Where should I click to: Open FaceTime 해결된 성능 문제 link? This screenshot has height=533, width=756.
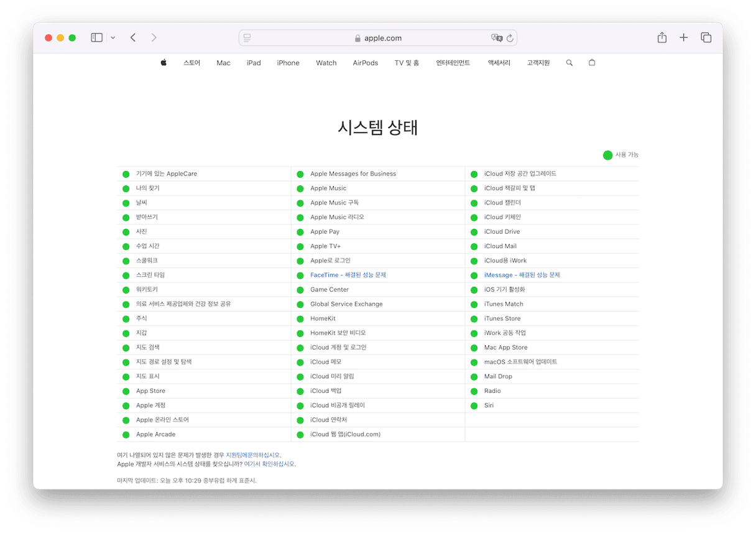(348, 275)
